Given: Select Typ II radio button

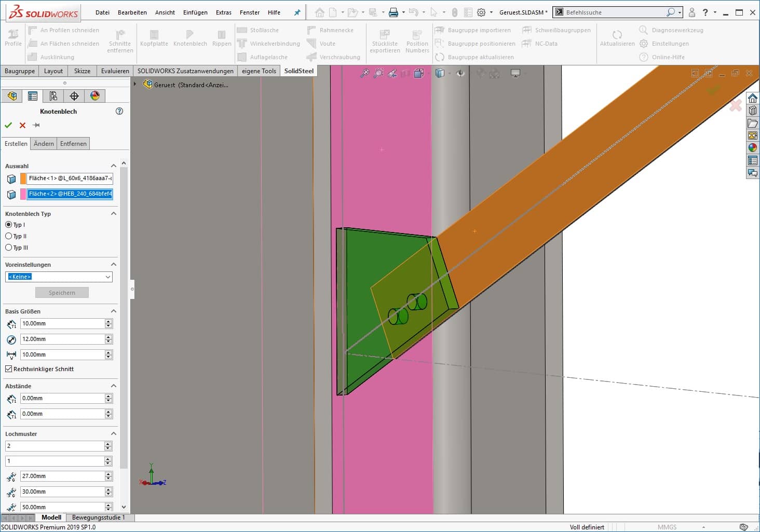Looking at the screenshot, I should 8,236.
